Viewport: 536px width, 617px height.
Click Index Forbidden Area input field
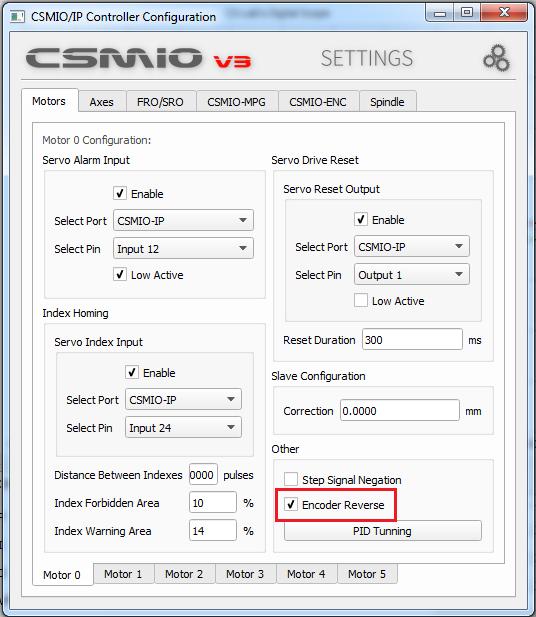(x=213, y=502)
